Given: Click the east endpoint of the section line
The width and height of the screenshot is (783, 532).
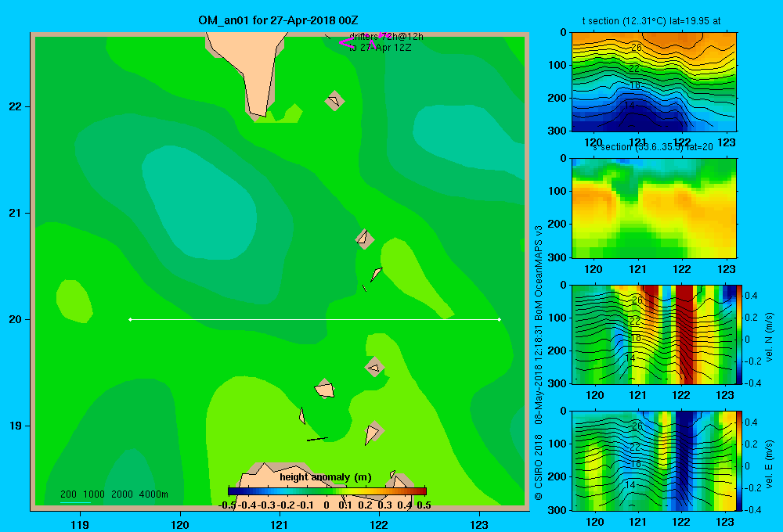Looking at the screenshot, I should coord(500,319).
